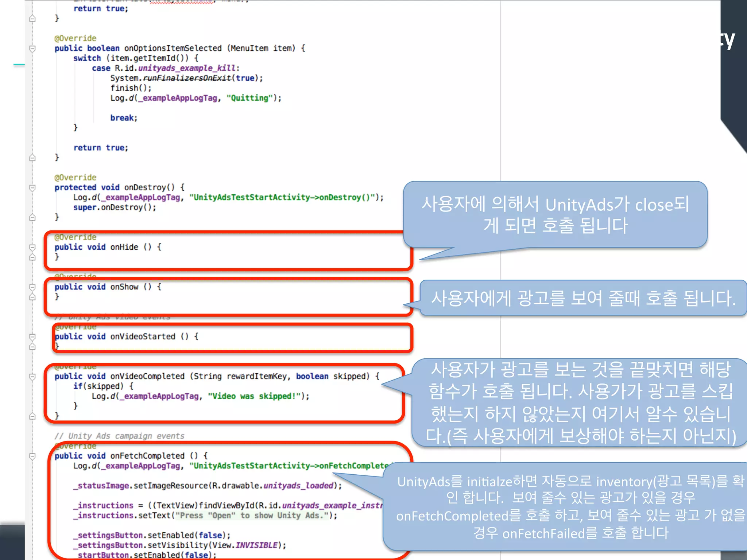Click the _exampleAppLogTag argument in the Quitting log
Viewport: 747px width, 560px height.
[178, 98]
